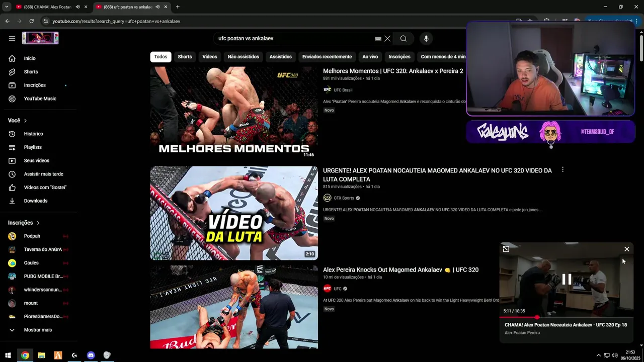Click the Budweiser octagon knockout thumbnail

point(234,307)
